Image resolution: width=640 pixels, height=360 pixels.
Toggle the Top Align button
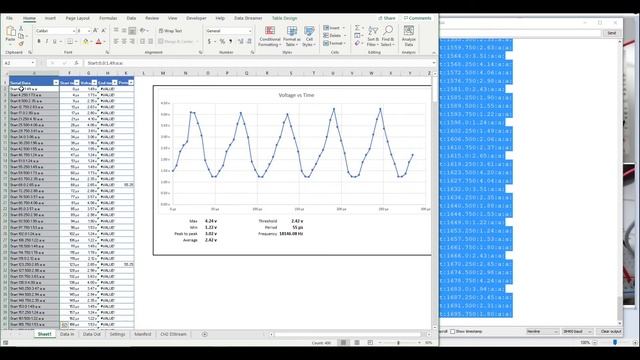(x=116, y=31)
